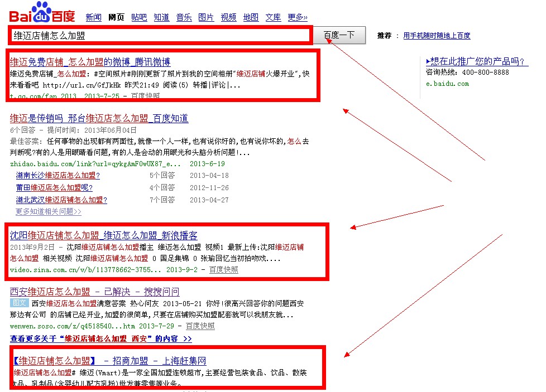Open 沈阳维迈店铺怎么加盟 新浪播客 result

(x=103, y=236)
